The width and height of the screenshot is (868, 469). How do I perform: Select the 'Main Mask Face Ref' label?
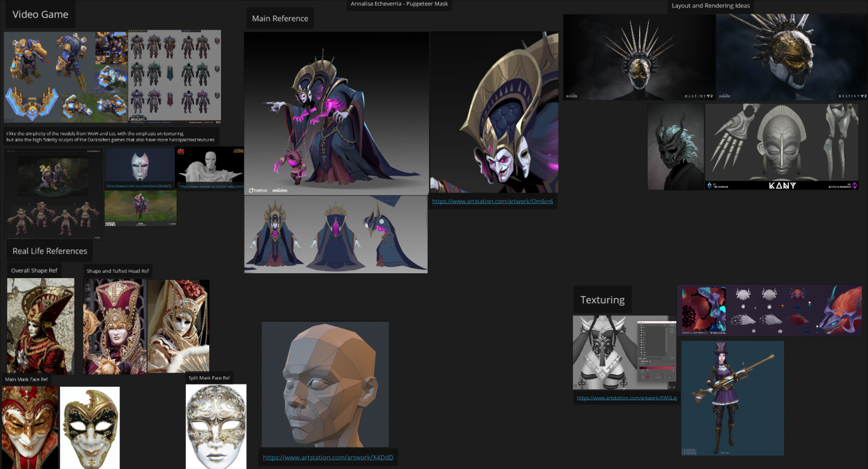26,379
